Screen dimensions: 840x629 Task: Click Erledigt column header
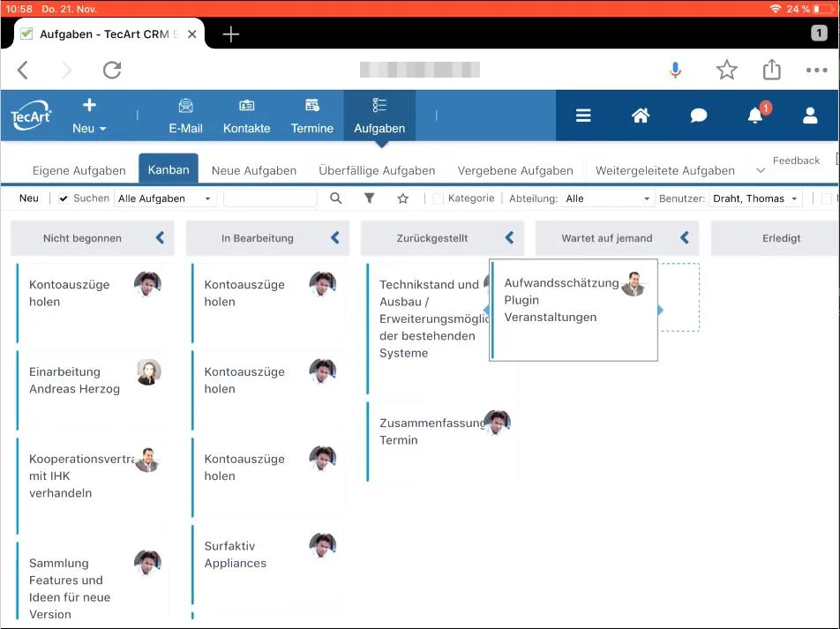(781, 238)
